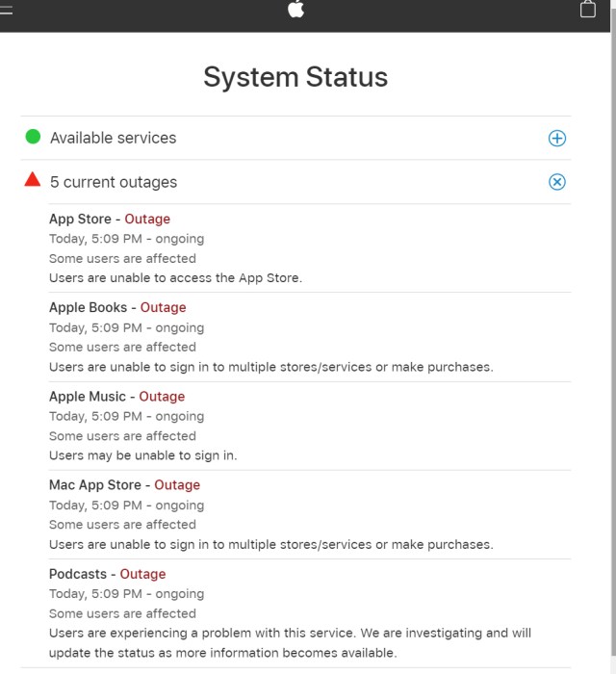Select the 5 current outages heading
This screenshot has width=616, height=674.
(114, 182)
